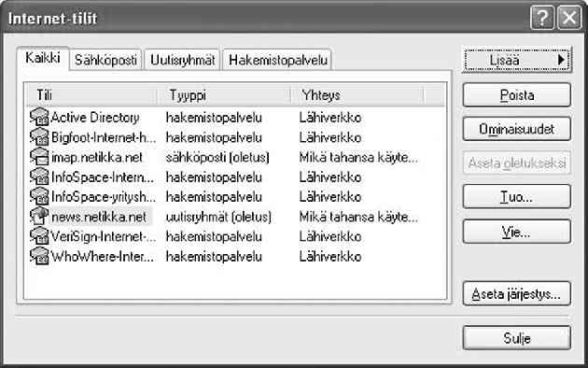Close the Internet-tilit window with X
588x368 pixels.
(x=569, y=18)
